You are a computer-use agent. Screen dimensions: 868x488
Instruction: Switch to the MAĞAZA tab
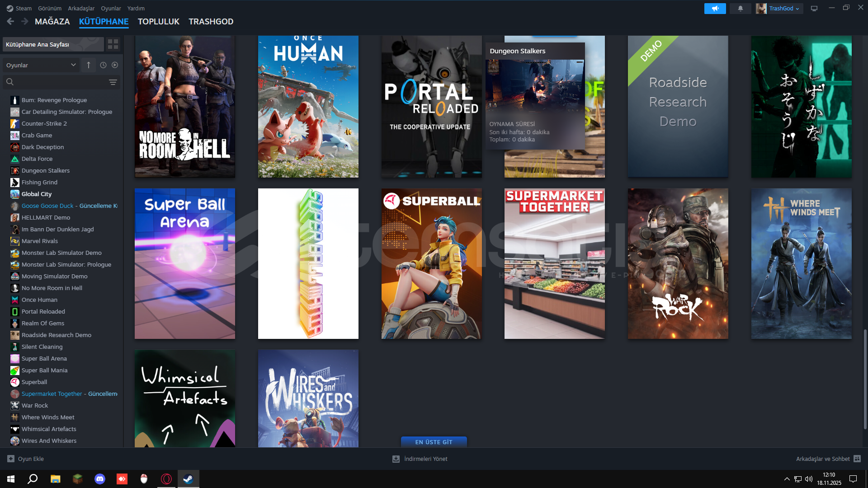tap(52, 21)
